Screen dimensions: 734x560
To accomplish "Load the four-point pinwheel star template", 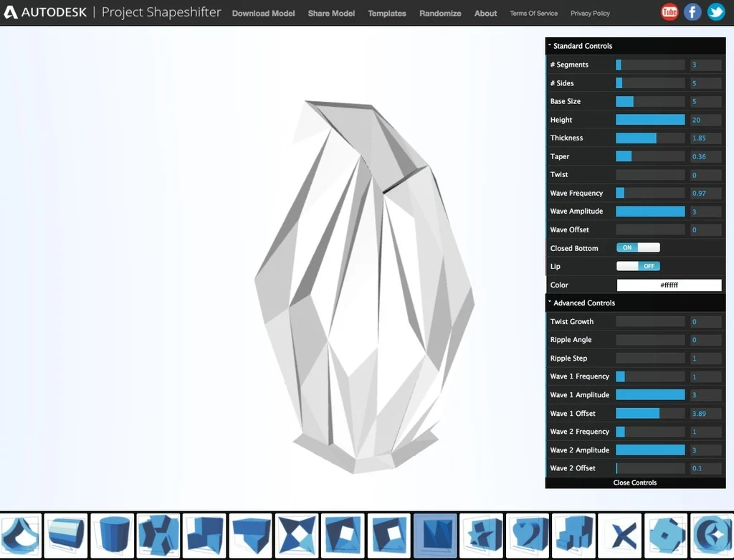I will pos(296,535).
